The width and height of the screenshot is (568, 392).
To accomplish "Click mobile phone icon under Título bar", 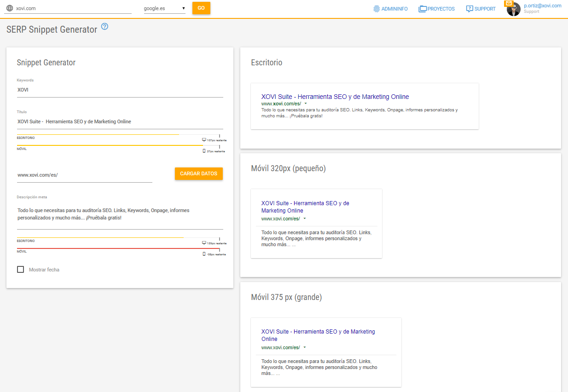I will (x=204, y=151).
